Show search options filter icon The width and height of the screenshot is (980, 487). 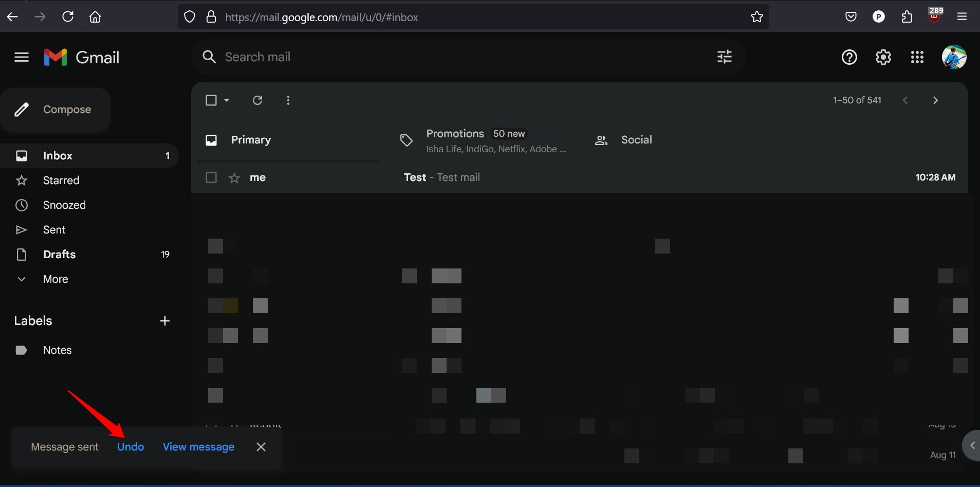(725, 57)
